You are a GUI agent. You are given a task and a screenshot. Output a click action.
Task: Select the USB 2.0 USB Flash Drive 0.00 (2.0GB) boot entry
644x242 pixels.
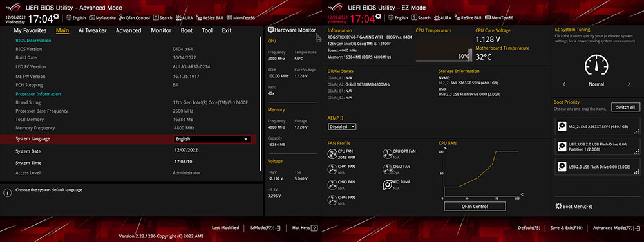(x=598, y=167)
